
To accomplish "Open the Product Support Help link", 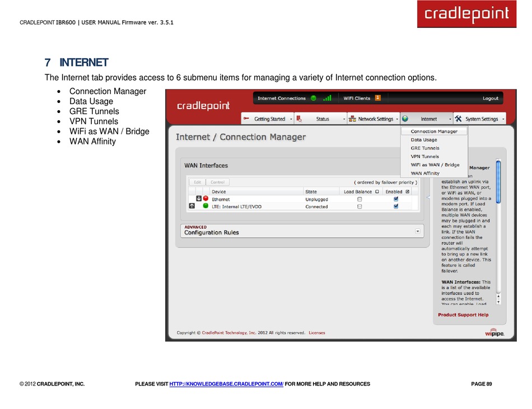I will click(x=463, y=315).
